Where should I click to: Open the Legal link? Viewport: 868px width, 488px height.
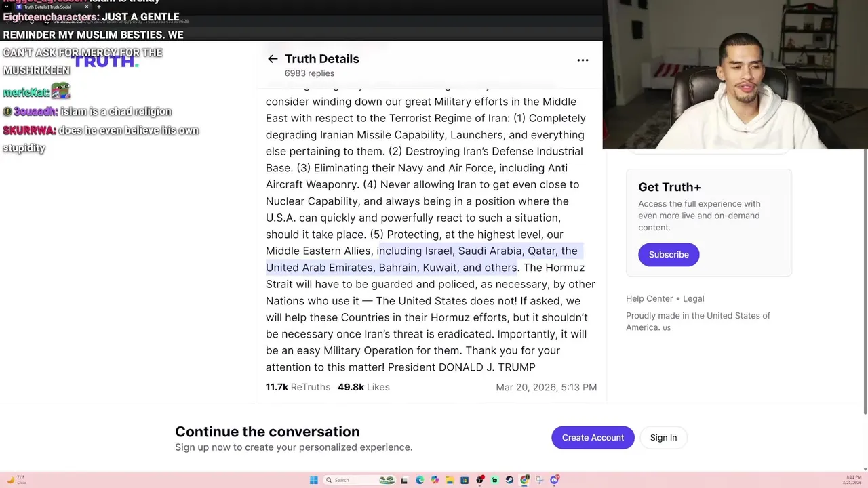click(693, 298)
